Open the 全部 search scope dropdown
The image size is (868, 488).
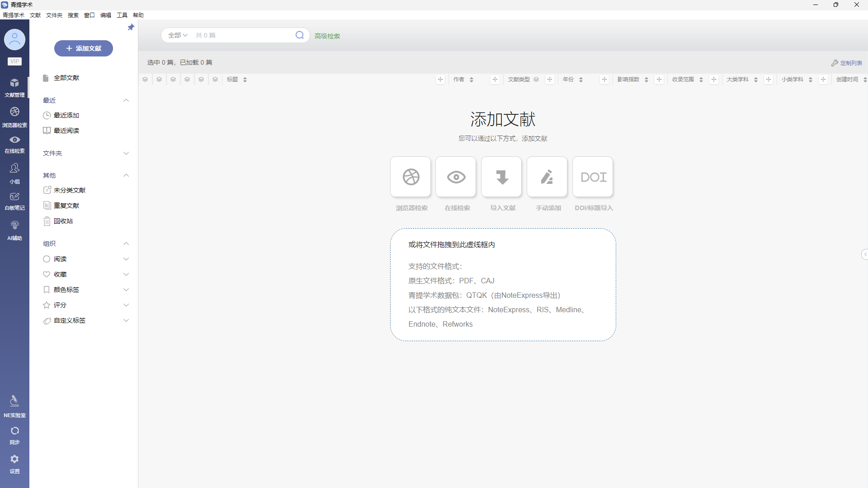[x=178, y=35]
